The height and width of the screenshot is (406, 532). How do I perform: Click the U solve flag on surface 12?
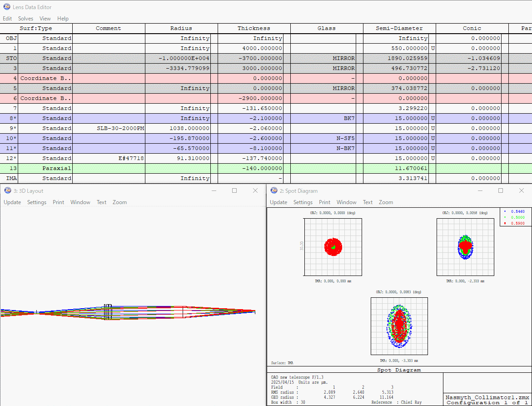tap(432, 158)
